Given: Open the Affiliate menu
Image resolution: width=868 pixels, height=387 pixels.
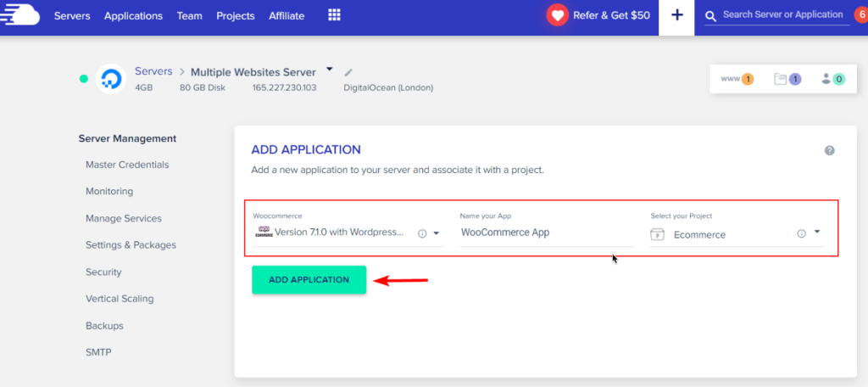Looking at the screenshot, I should 287,16.
